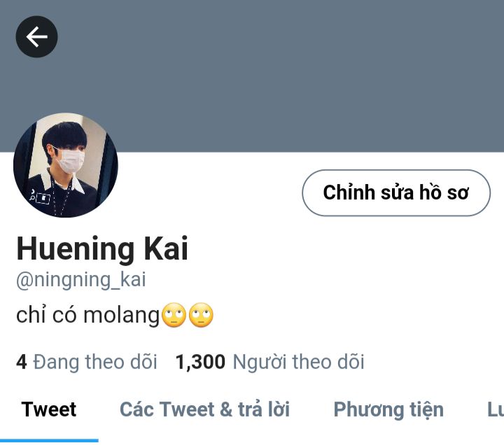Tap the @ningning_kai username handle
The width and height of the screenshot is (504, 445).
80,280
